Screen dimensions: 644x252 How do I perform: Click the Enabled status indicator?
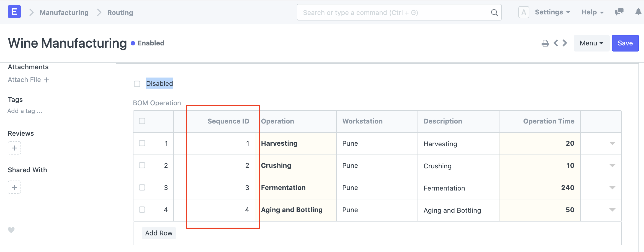point(148,43)
